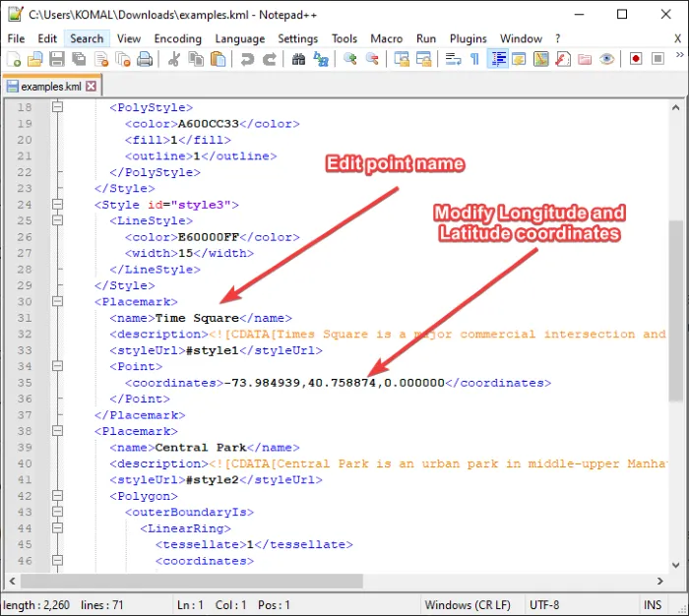Viewport: 689px width, 616px height.
Task: Toggle the indent guide button
Action: tap(497, 59)
